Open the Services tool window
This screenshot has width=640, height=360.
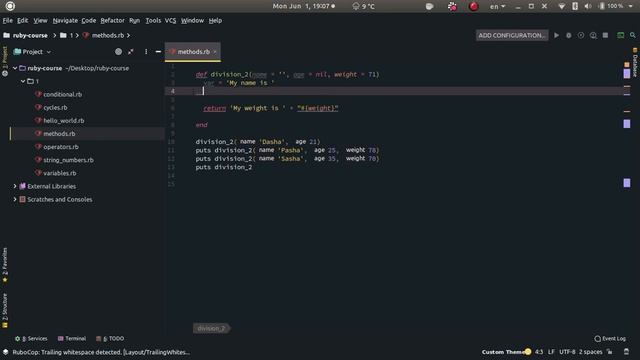point(31,338)
